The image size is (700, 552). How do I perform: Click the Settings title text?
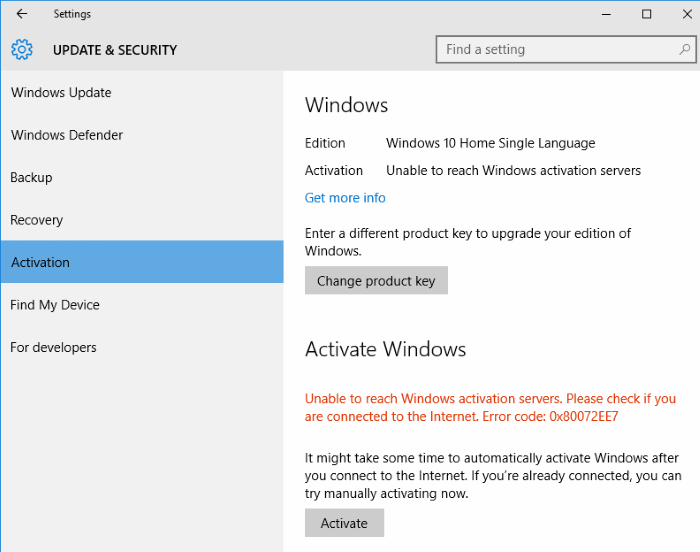click(x=72, y=14)
